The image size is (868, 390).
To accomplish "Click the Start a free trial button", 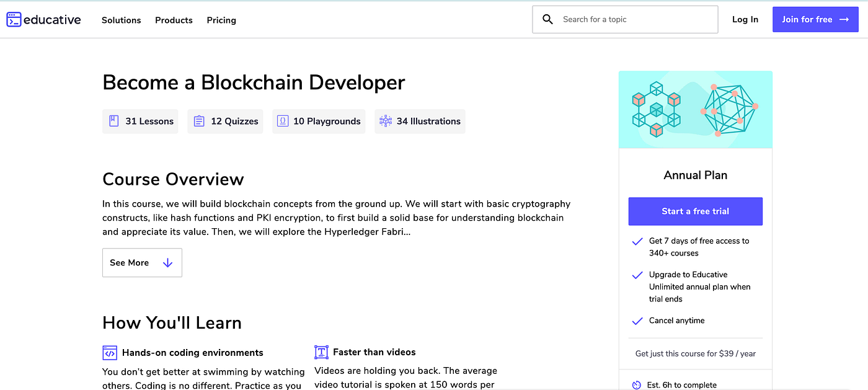I will pyautogui.click(x=696, y=211).
